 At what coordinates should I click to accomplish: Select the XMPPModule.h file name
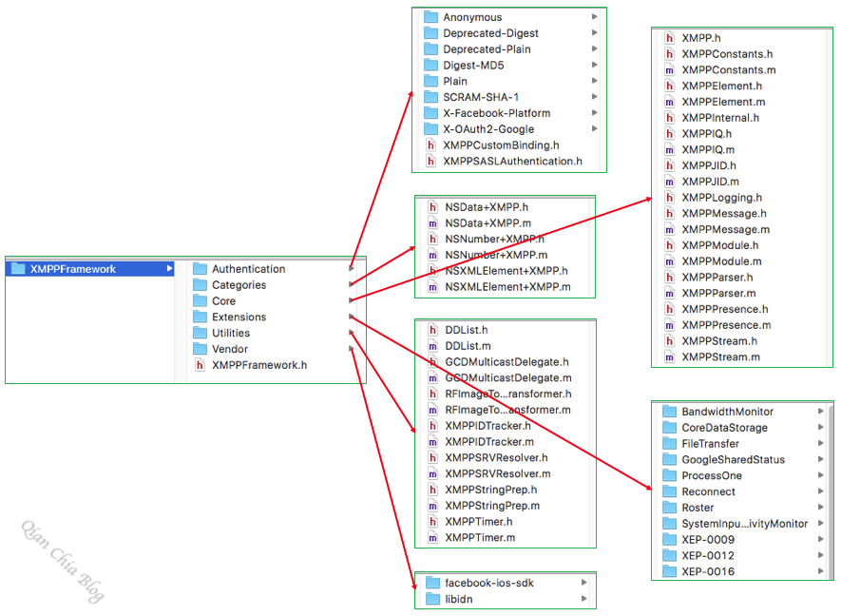pyautogui.click(x=719, y=245)
